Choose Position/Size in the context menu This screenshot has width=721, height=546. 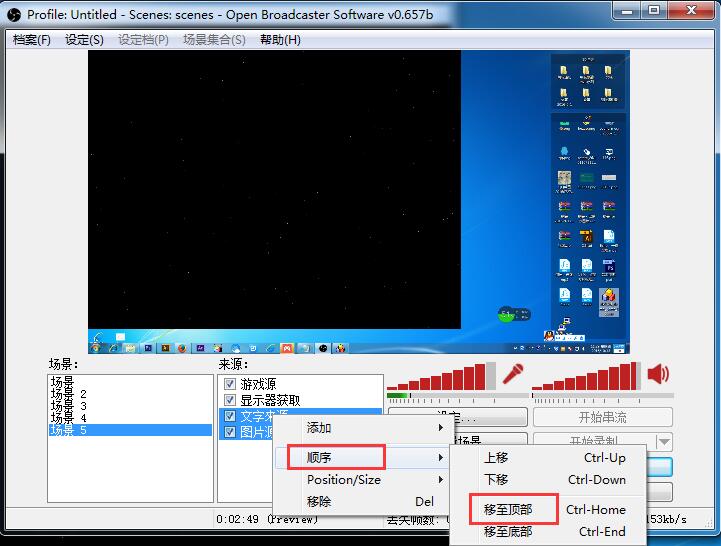point(361,480)
